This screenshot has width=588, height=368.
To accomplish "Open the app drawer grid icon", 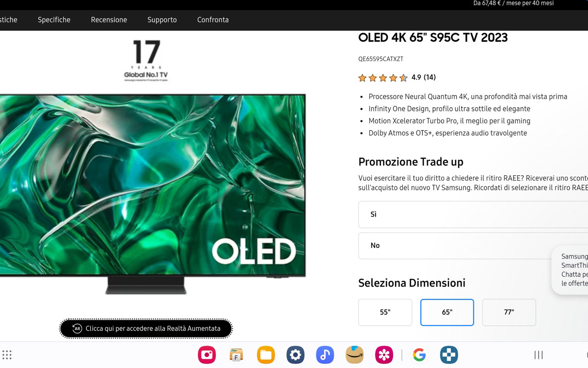I will click(7, 355).
